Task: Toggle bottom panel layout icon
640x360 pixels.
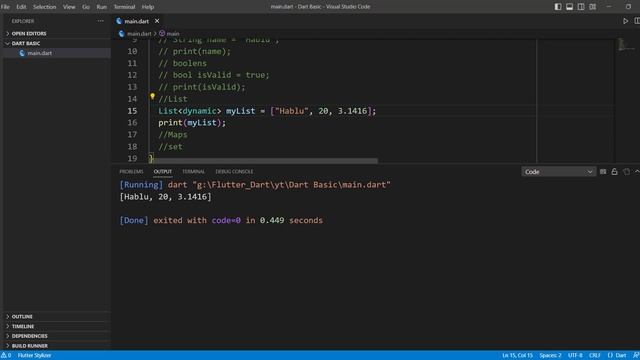Action: (x=569, y=7)
